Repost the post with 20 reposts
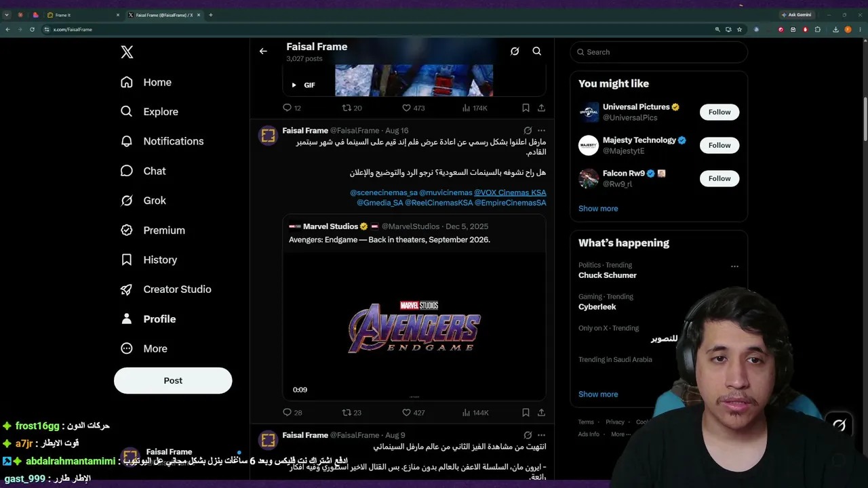This screenshot has width=868, height=488. pyautogui.click(x=352, y=108)
